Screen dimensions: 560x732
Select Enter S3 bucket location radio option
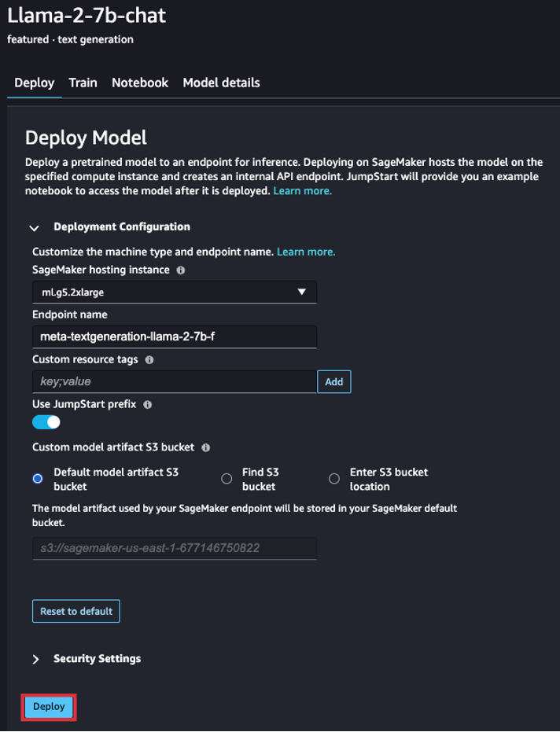(334, 479)
